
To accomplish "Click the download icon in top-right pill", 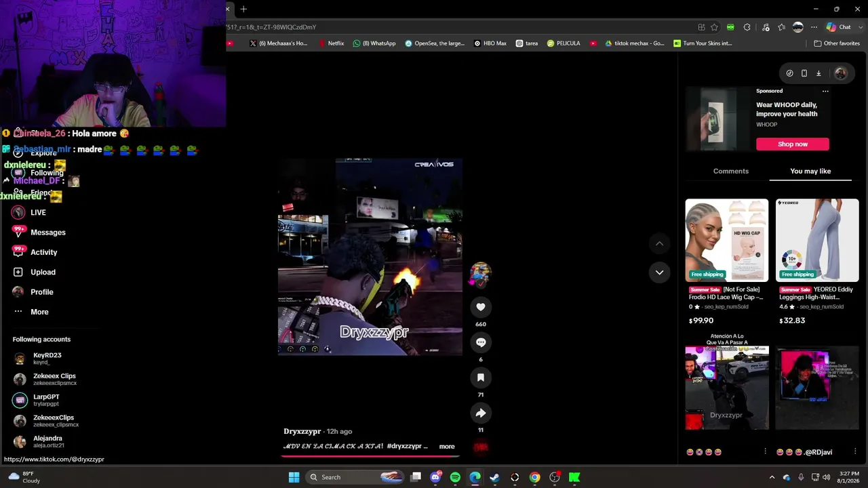I will [818, 73].
